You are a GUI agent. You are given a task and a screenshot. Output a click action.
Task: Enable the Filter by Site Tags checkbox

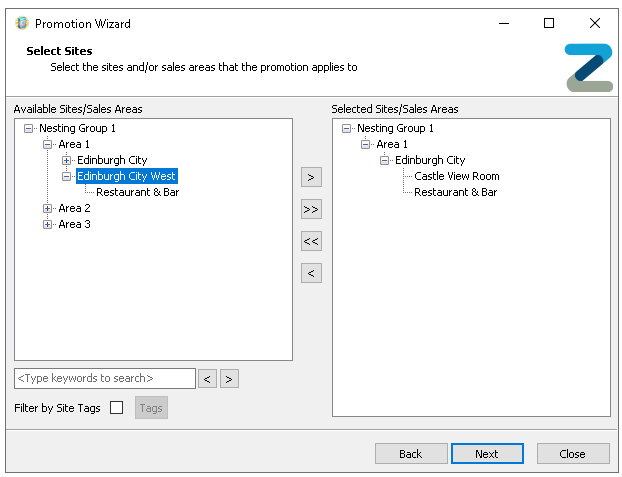[117, 408]
